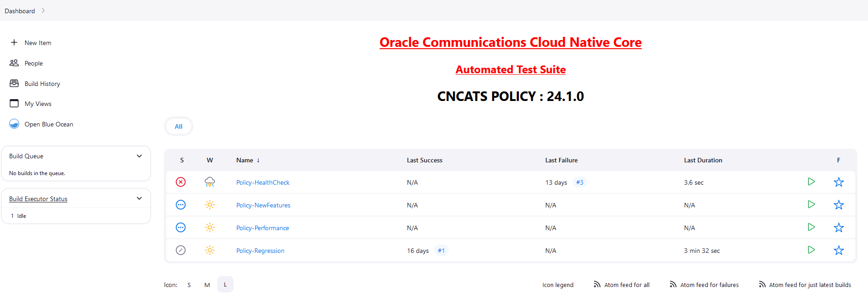Viewport: 868px width, 302px height.
Task: Click sunny weather icon for Policy-NewFeatures
Action: [x=210, y=205]
